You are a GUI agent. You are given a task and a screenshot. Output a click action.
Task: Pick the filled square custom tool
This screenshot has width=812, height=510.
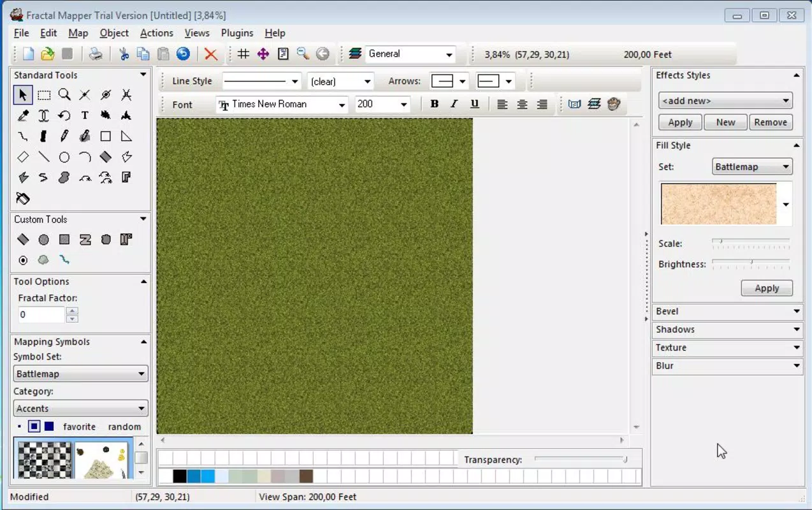coord(64,240)
